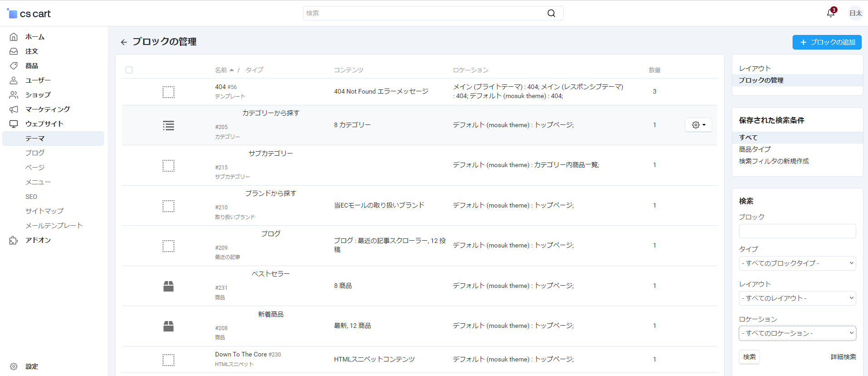Click the notification bell icon

(830, 13)
